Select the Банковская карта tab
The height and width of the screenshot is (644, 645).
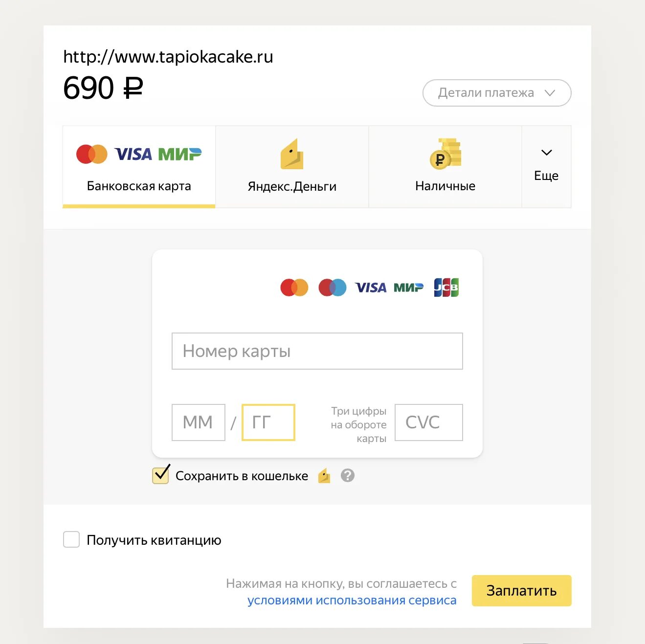(x=139, y=166)
